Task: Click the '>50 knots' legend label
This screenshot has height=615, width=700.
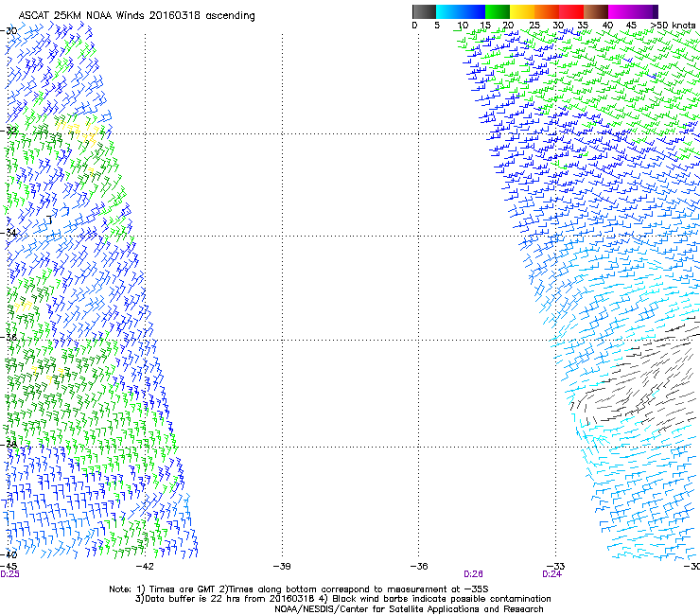Action: coord(673,26)
